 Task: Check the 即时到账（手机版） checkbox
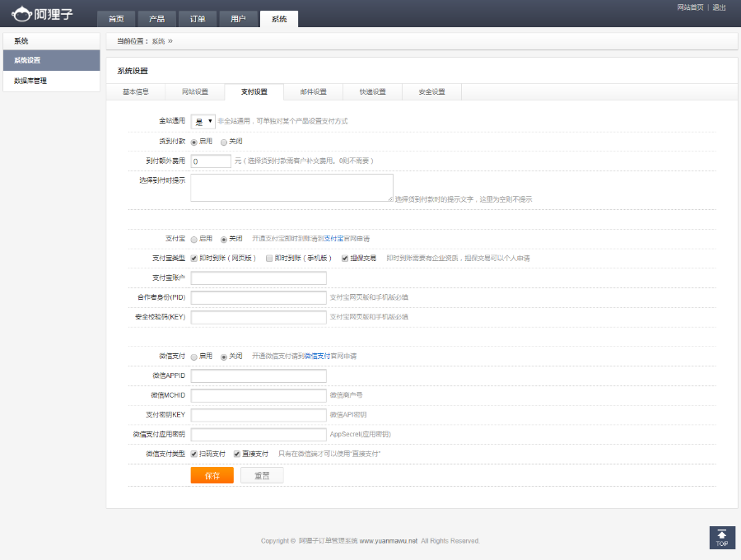[268, 256]
